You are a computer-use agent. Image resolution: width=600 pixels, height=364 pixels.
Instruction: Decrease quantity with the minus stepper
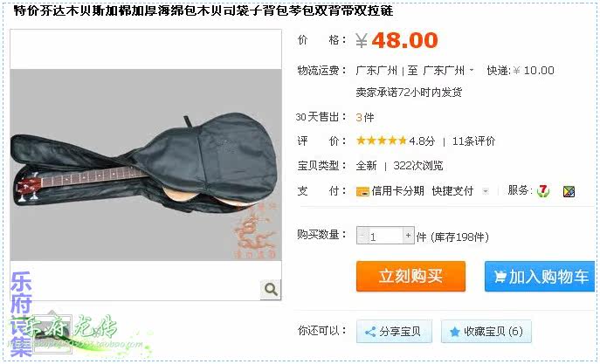362,236
